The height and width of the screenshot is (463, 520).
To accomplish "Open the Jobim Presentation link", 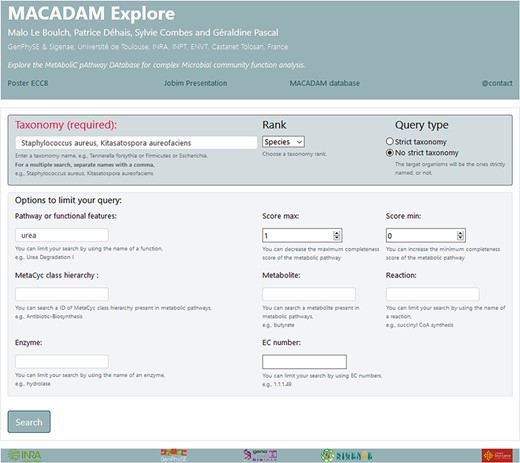I will 195,83.
